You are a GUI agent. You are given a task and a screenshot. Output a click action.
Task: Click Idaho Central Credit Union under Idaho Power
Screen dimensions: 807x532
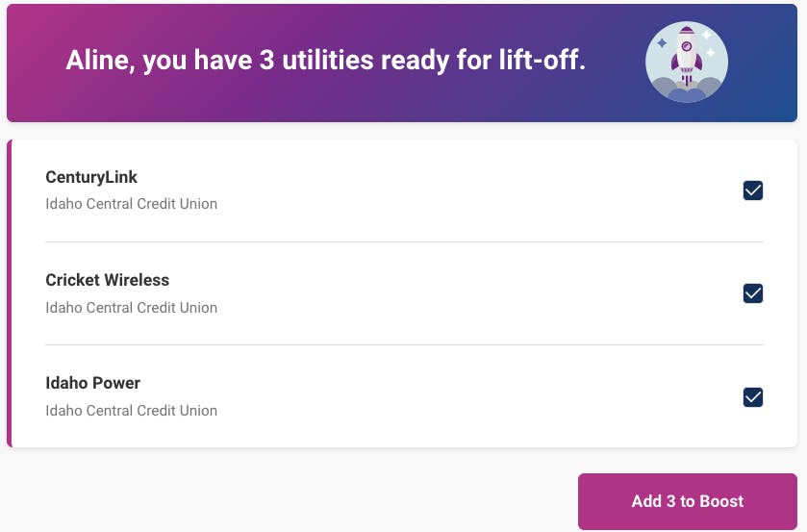pyautogui.click(x=131, y=411)
